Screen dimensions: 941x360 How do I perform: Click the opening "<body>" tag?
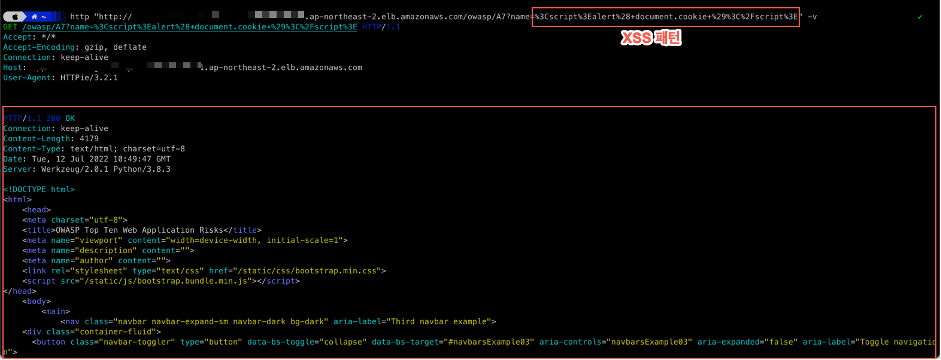[x=36, y=301]
